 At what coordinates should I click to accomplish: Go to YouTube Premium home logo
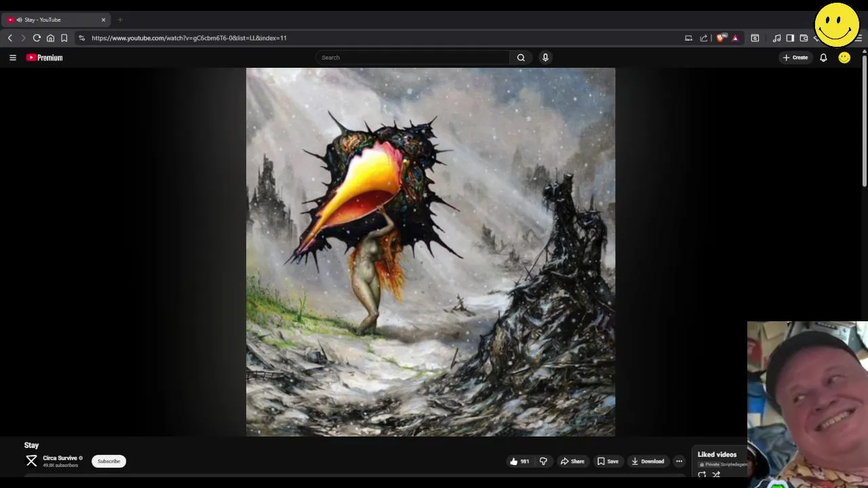coord(44,58)
